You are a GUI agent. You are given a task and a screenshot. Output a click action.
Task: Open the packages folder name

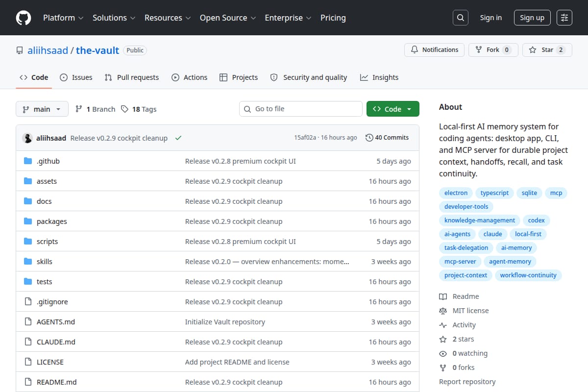[x=52, y=221]
